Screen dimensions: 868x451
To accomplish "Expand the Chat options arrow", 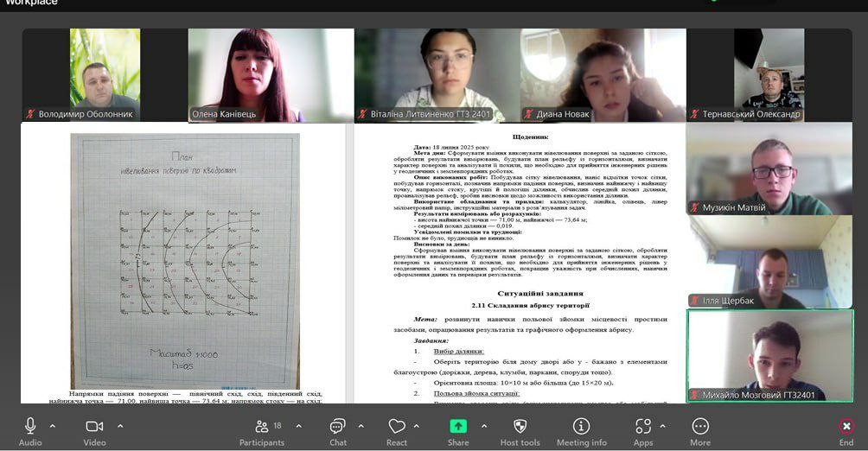I will pyautogui.click(x=360, y=426).
